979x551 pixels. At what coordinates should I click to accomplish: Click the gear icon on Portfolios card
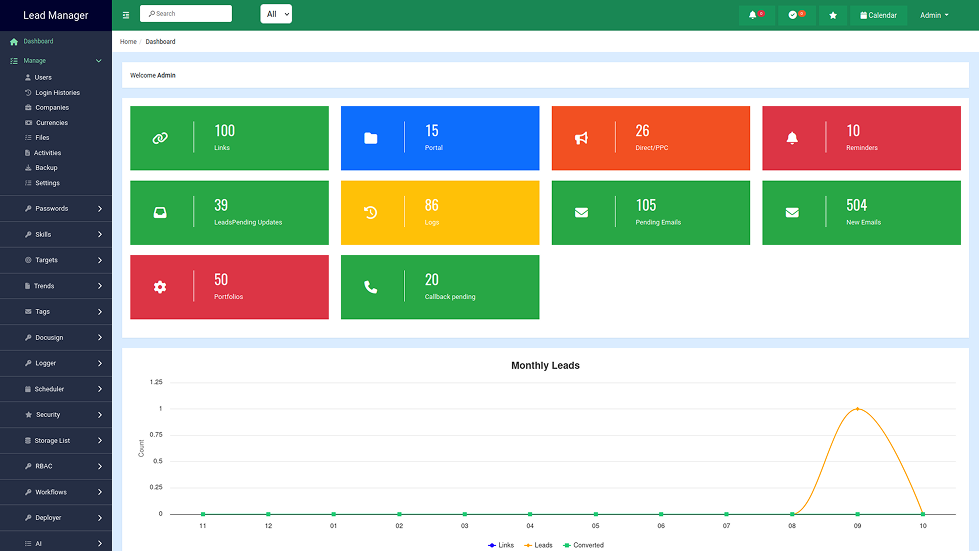pyautogui.click(x=160, y=287)
